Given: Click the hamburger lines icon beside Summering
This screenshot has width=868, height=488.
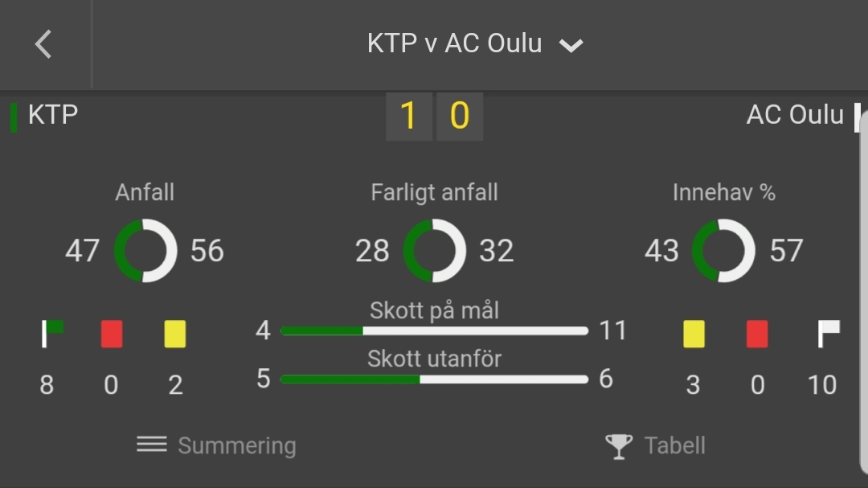Looking at the screenshot, I should pos(152,445).
